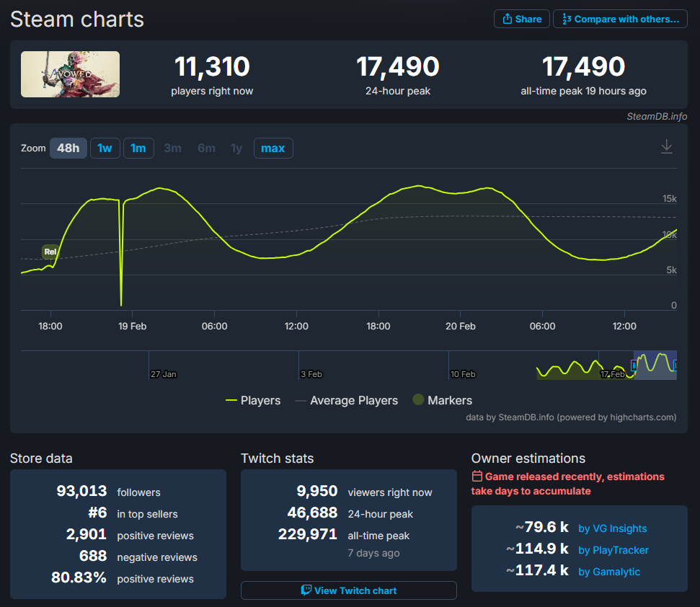Toggle the Players series in legend
Viewport: 700px width, 607px height.
[x=253, y=400]
